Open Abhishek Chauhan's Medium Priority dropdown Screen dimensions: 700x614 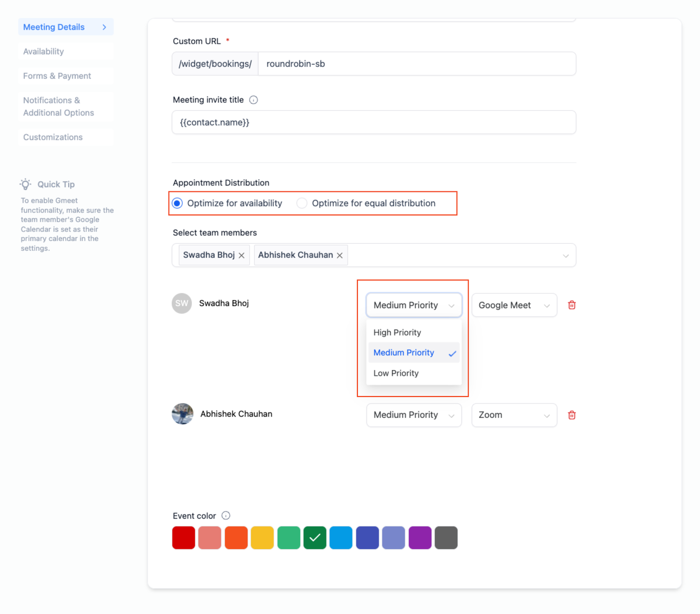413,415
